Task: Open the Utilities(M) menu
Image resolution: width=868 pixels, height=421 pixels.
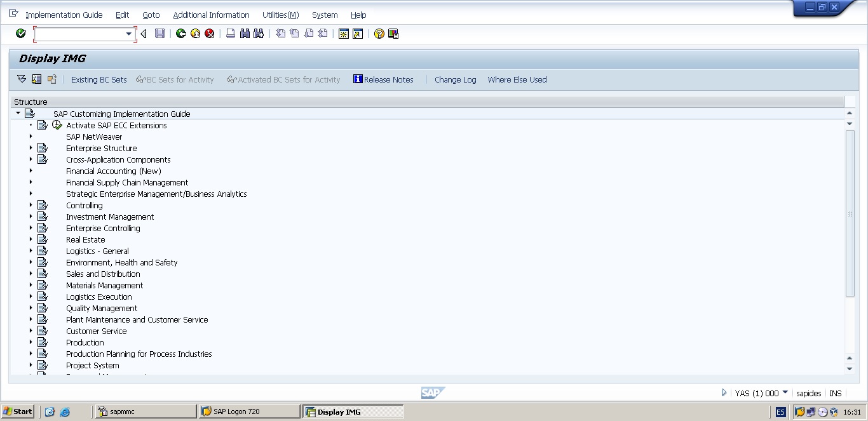Action: [x=280, y=15]
